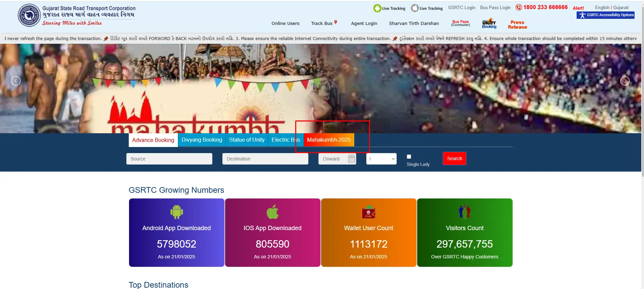Click the Android robot icon
644x289 pixels.
point(177,212)
